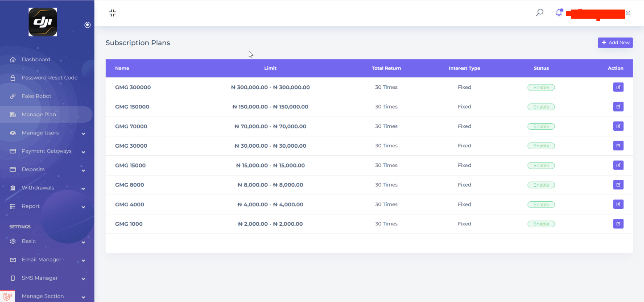Click the exit fullscreen icon
Viewport: 644px width, 302px height.
pos(112,13)
